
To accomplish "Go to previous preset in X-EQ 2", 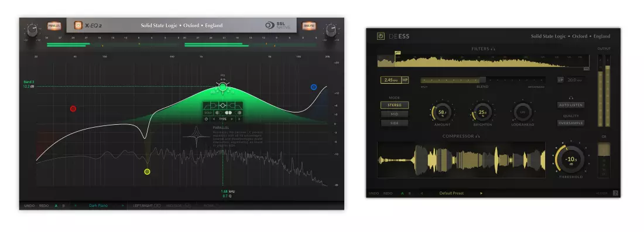I will [76, 205].
